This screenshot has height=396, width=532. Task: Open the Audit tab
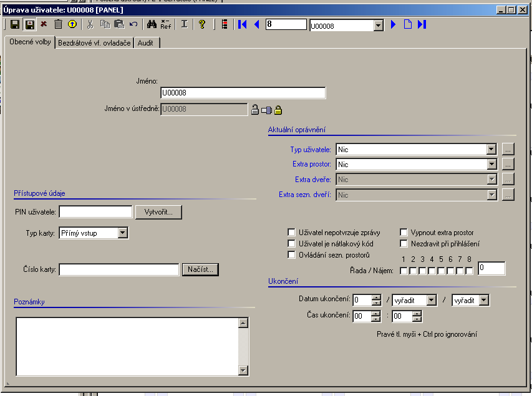point(147,43)
